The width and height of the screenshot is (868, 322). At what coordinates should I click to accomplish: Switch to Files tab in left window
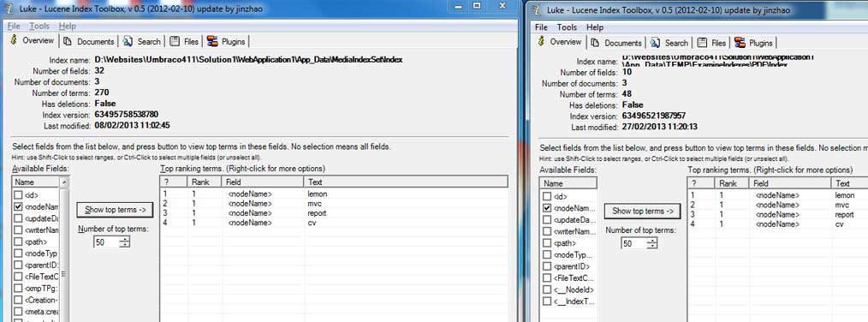pyautogui.click(x=184, y=42)
